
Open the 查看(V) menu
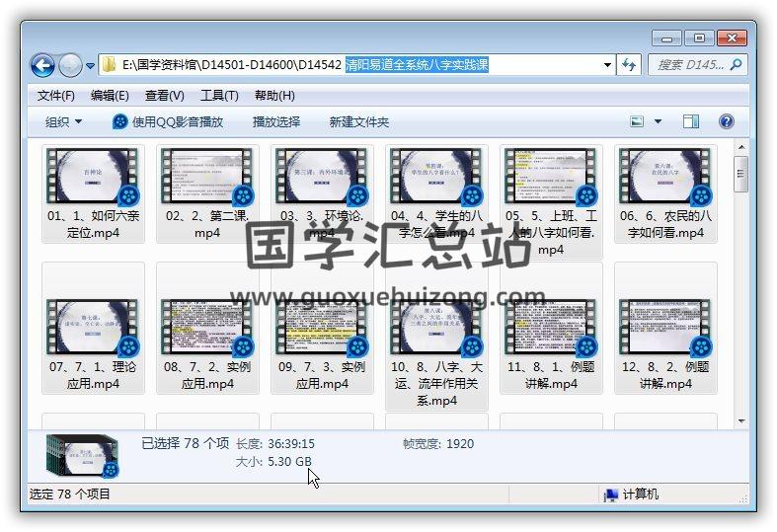pyautogui.click(x=165, y=96)
